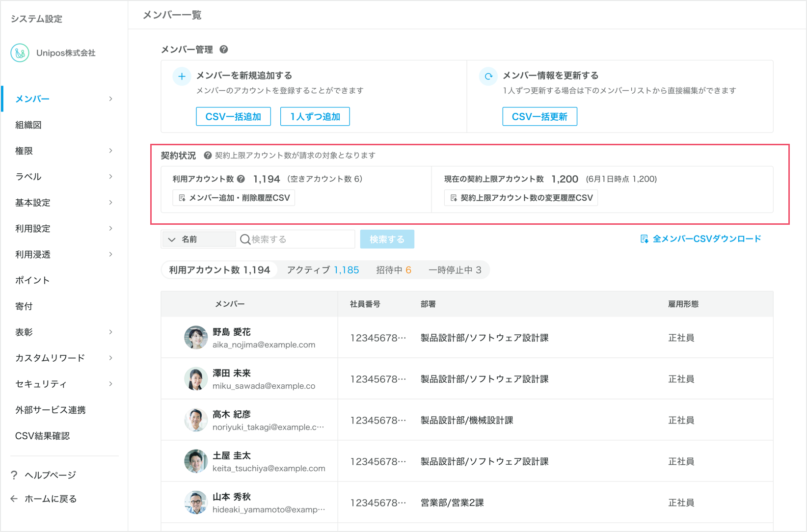Open 外部サービス連携 in the sidebar
The height and width of the screenshot is (532, 807).
point(51,410)
